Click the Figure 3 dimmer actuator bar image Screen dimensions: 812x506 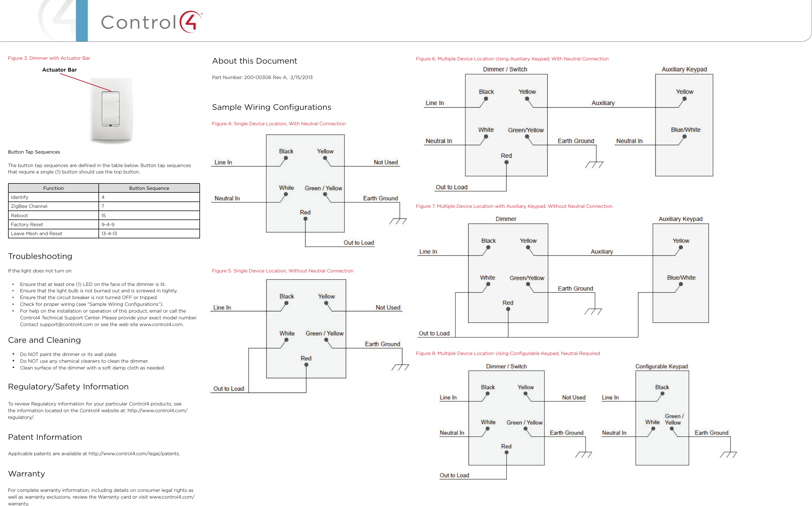pos(110,109)
